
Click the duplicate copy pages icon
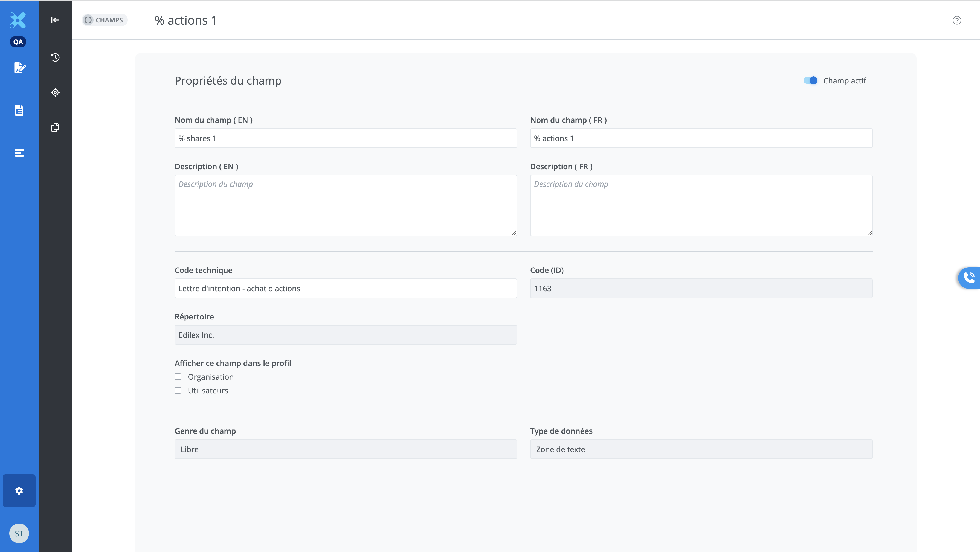point(55,127)
